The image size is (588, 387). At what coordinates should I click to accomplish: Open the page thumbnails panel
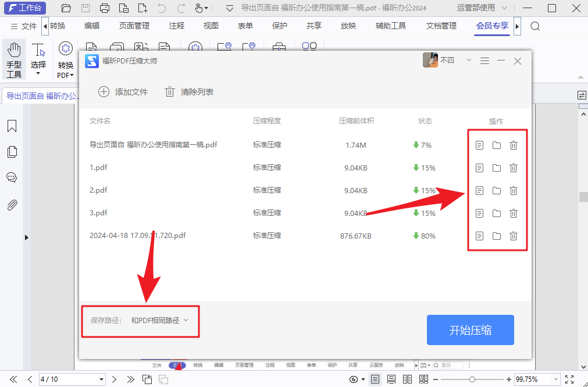pyautogui.click(x=12, y=151)
